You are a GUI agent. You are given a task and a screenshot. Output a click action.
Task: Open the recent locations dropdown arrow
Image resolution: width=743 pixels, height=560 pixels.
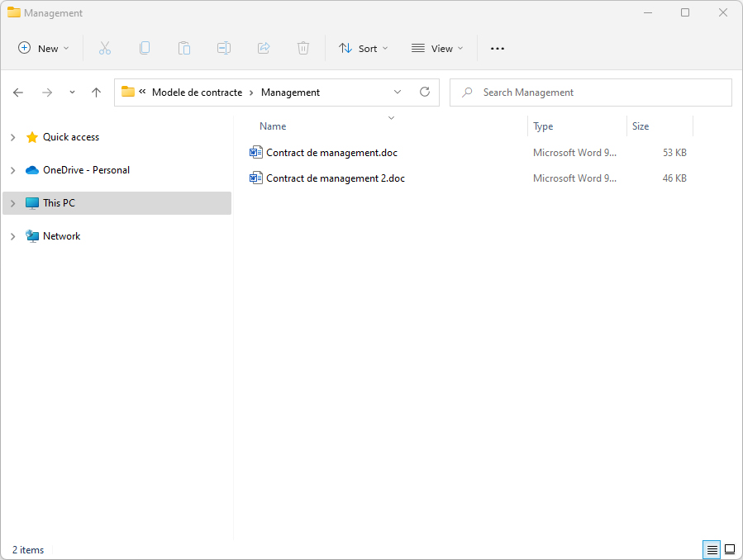[x=72, y=93]
